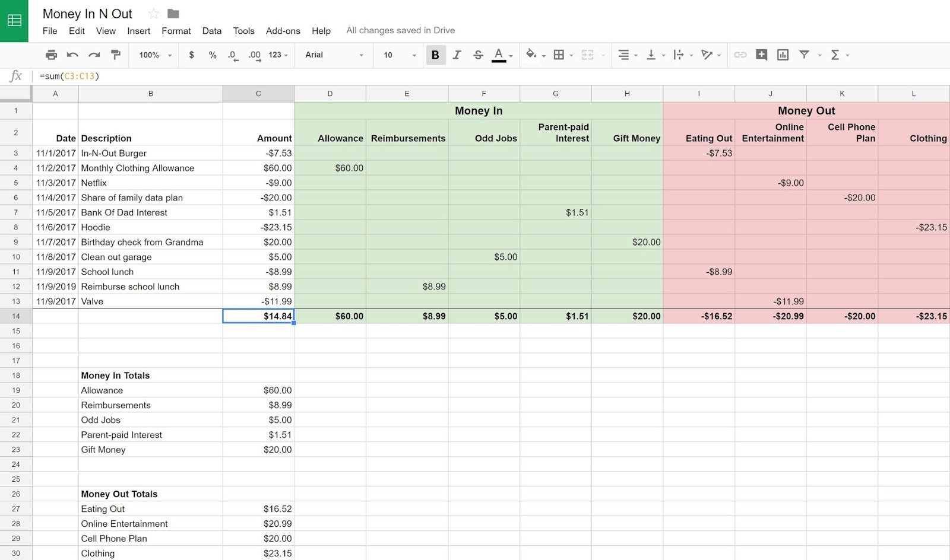This screenshot has width=950, height=560.
Task: Expand the text rotation dropdown arrow
Action: click(x=719, y=55)
